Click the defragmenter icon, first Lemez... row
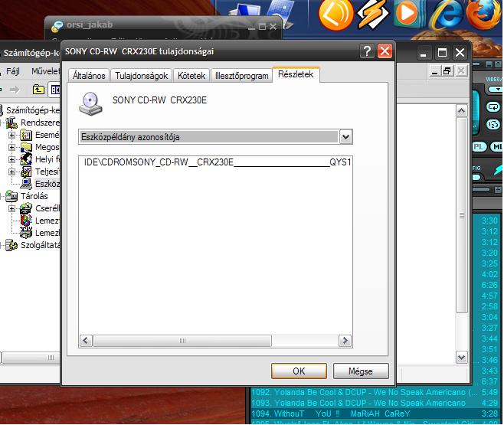 click(26, 221)
